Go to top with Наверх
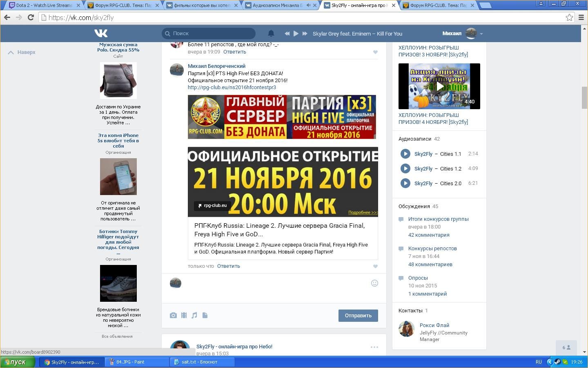Image resolution: width=588 pixels, height=368 pixels. point(22,52)
